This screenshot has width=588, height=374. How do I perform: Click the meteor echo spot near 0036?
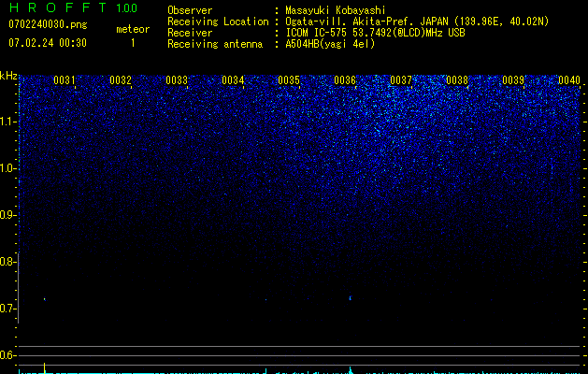(351, 298)
